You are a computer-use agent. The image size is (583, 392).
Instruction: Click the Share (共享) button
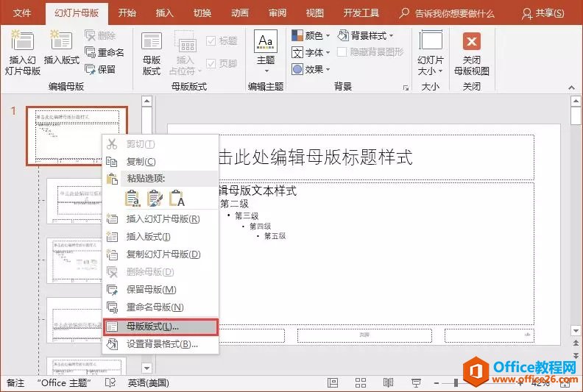click(x=543, y=14)
